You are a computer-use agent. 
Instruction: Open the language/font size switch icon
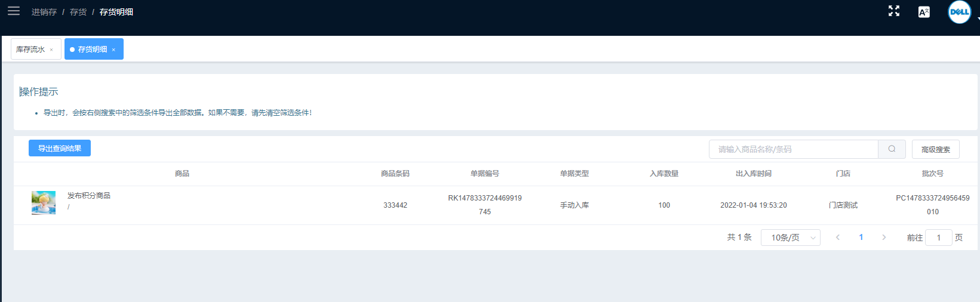[x=924, y=12]
